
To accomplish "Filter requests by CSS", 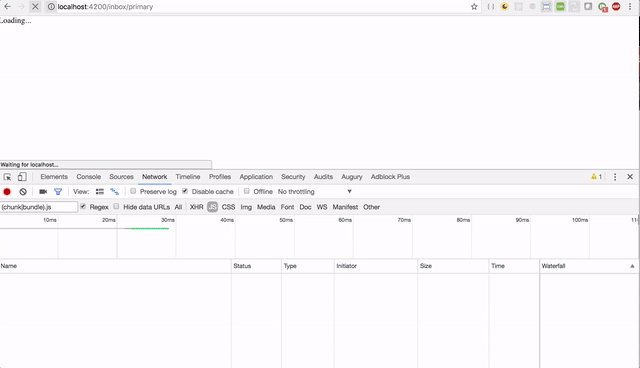I will 228,207.
